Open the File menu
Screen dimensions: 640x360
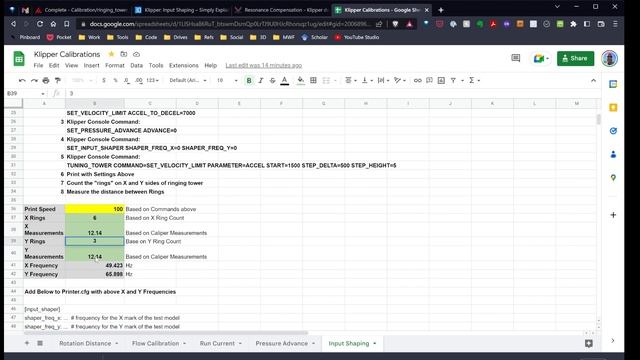click(x=38, y=65)
